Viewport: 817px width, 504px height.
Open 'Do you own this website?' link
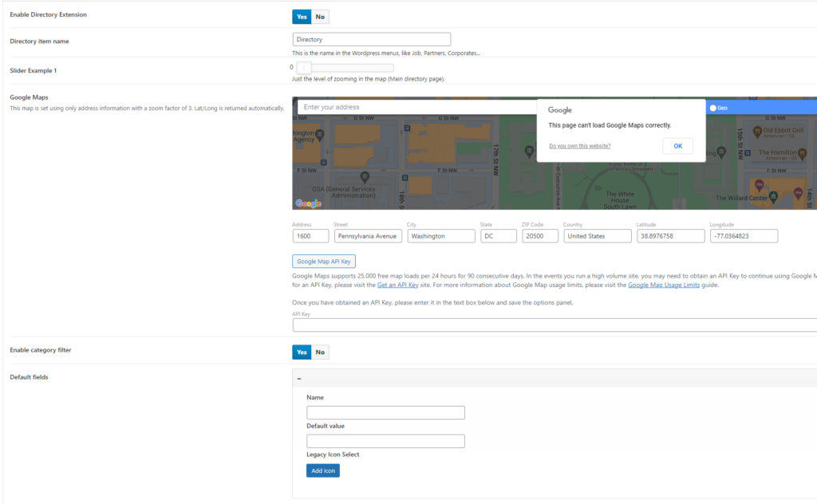(580, 146)
